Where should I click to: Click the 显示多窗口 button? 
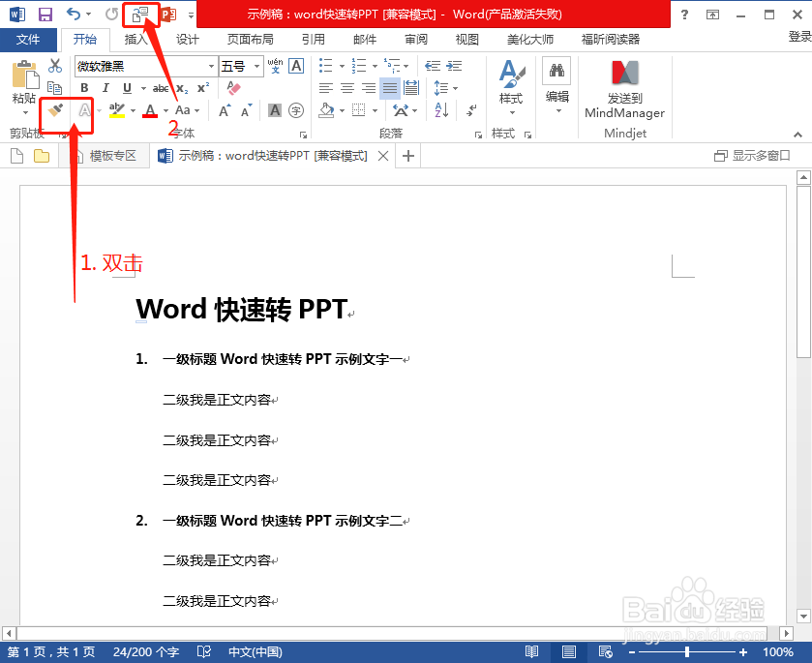click(753, 155)
